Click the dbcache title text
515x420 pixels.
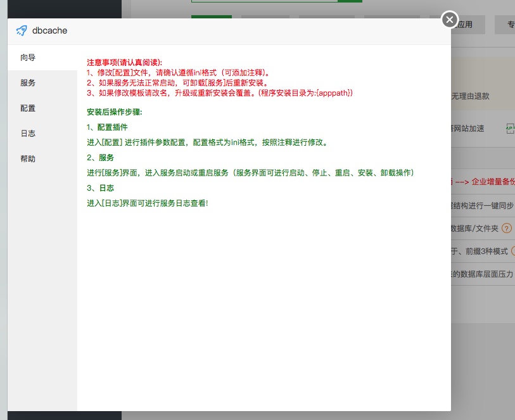49,30
